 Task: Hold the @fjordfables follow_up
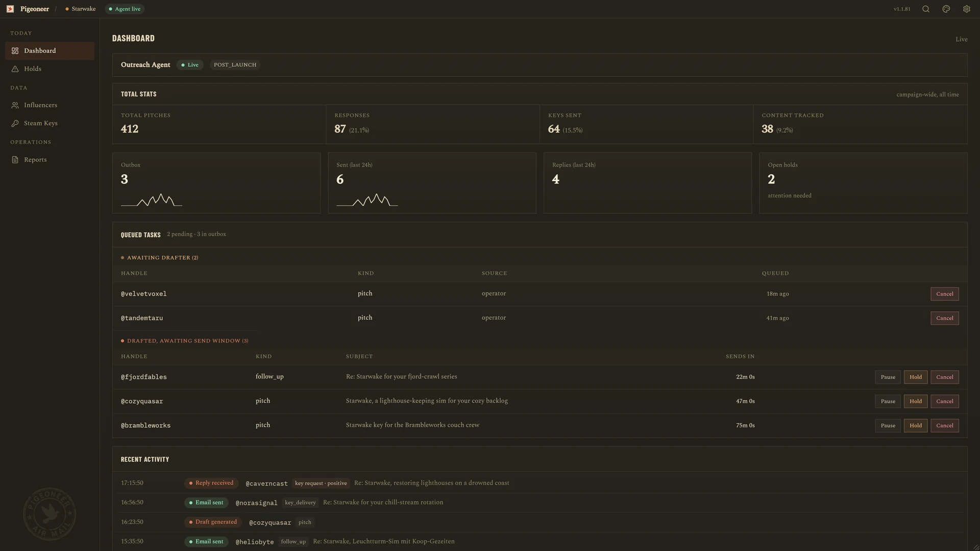tap(915, 378)
